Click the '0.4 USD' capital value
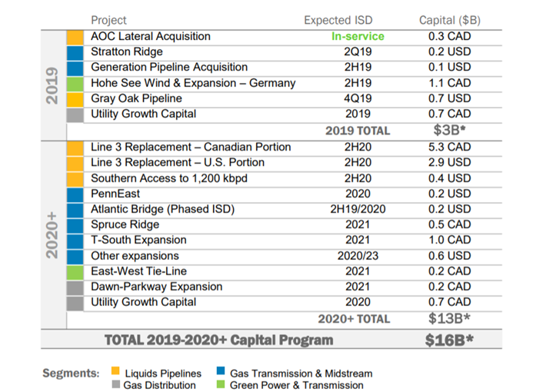The height and width of the screenshot is (392, 546). (x=450, y=178)
